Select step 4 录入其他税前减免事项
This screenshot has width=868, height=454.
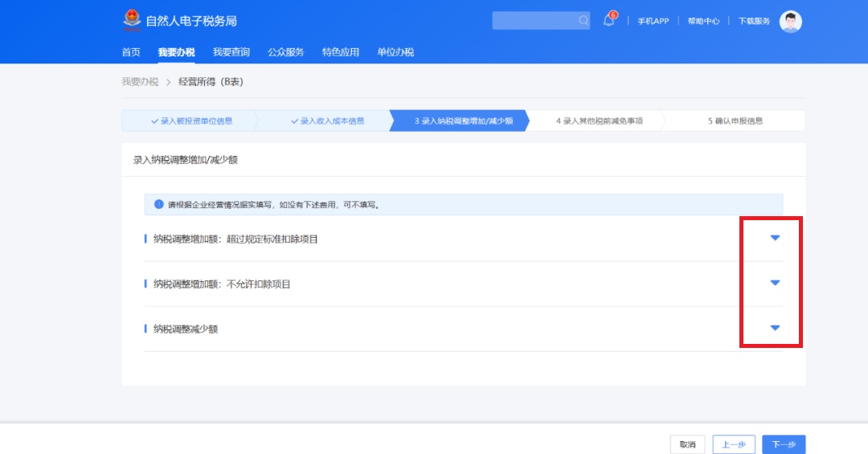(600, 121)
